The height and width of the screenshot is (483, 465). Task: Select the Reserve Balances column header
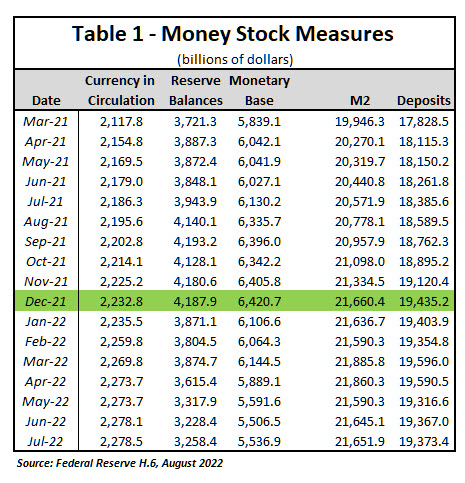[196, 90]
